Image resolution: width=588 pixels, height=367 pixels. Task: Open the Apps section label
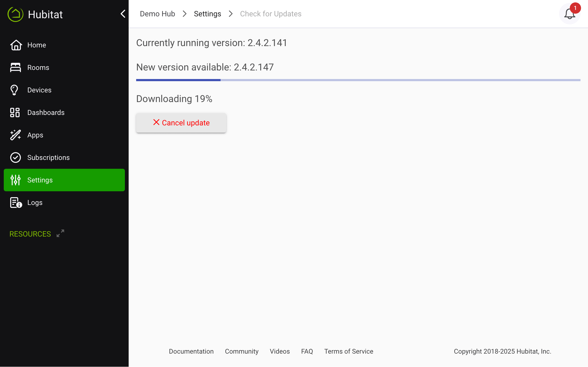pyautogui.click(x=35, y=135)
